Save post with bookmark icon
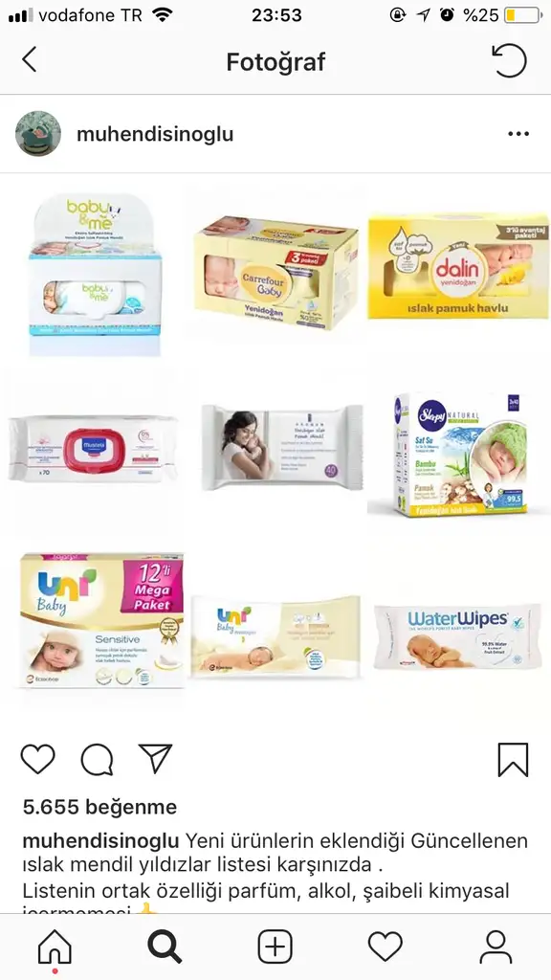This screenshot has width=551, height=980. (513, 759)
